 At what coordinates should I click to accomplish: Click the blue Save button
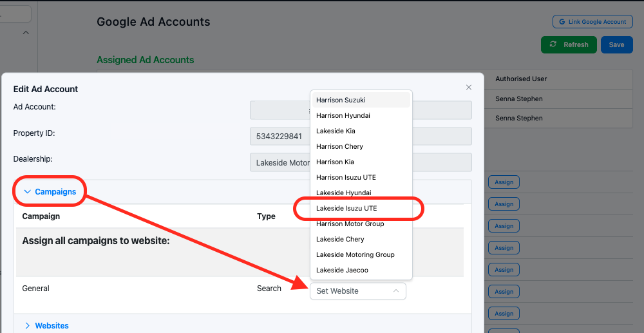coord(616,45)
